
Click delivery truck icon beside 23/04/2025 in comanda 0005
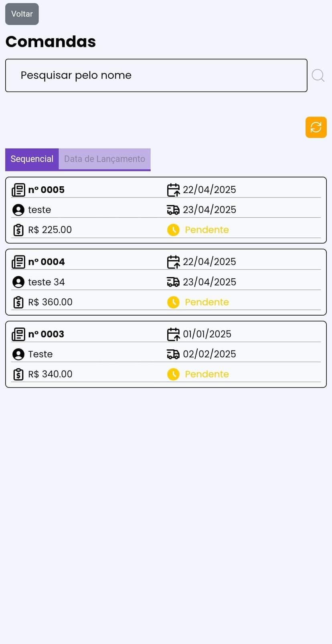[x=173, y=210]
